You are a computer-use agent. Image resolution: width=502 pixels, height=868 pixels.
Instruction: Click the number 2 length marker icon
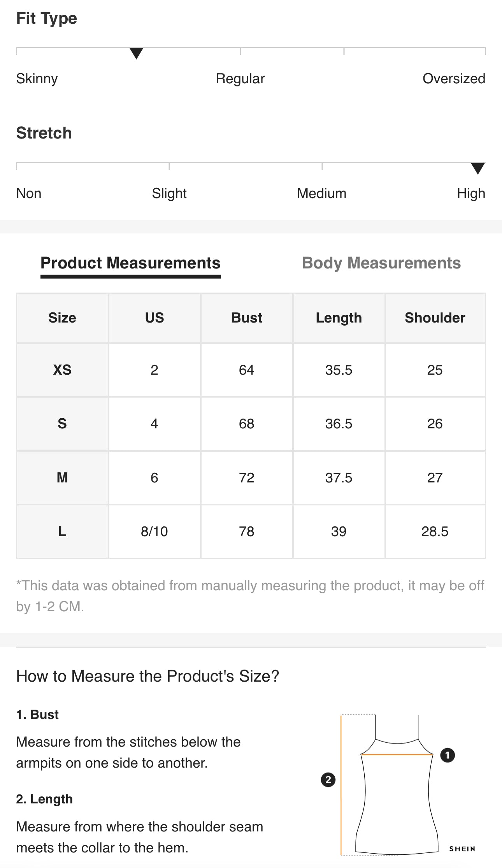328,779
